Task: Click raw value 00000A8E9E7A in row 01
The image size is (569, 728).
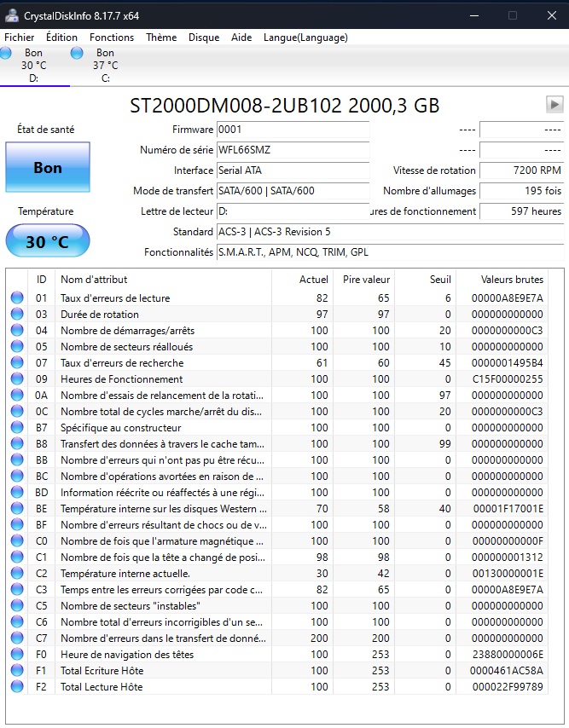Action: [508, 298]
